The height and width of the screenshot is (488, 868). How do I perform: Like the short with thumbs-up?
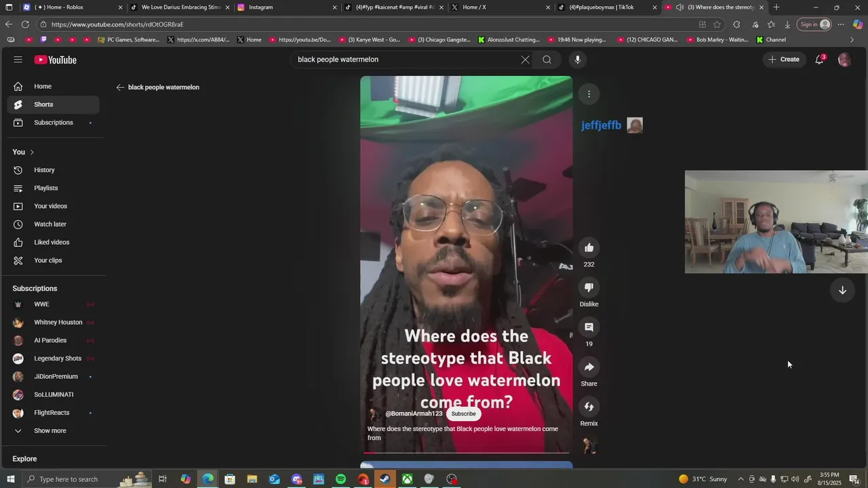coord(589,248)
